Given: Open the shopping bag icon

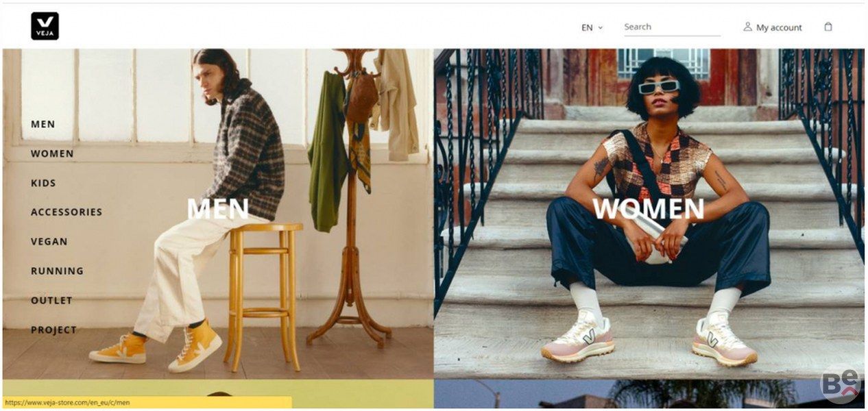Looking at the screenshot, I should (x=828, y=27).
